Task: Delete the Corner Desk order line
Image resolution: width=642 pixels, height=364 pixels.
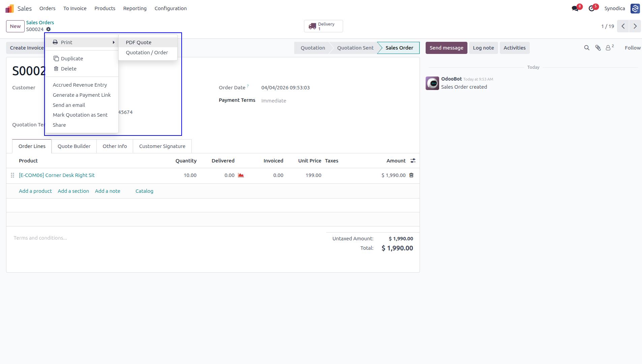Action: click(411, 175)
